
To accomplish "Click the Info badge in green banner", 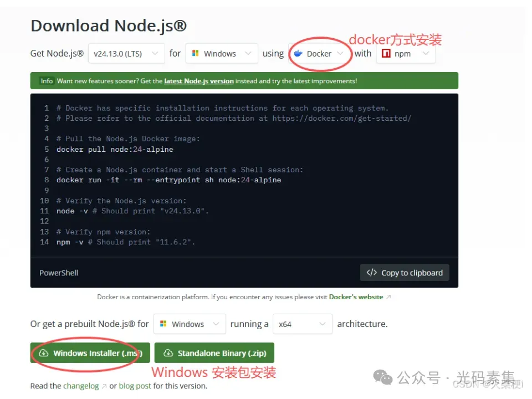I will 47,81.
